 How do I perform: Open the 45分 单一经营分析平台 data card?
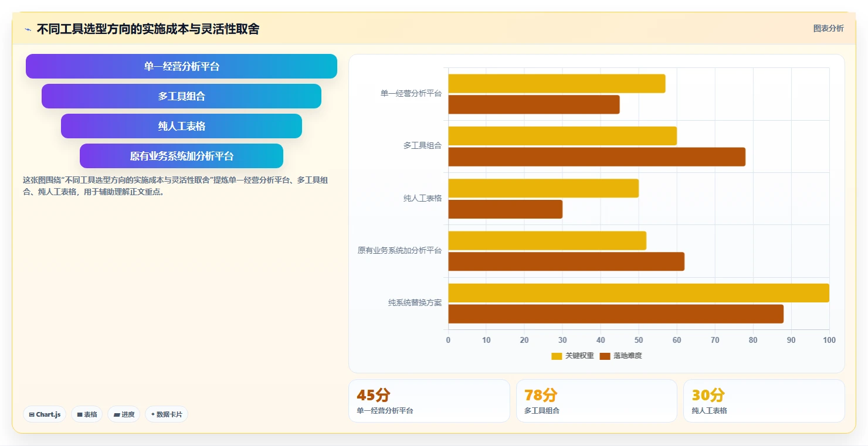click(429, 401)
